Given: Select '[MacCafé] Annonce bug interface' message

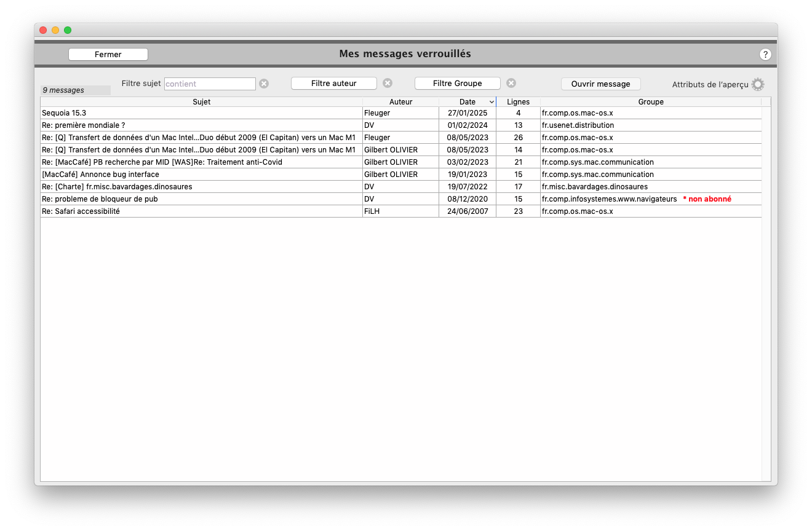Looking at the screenshot, I should (401, 175).
